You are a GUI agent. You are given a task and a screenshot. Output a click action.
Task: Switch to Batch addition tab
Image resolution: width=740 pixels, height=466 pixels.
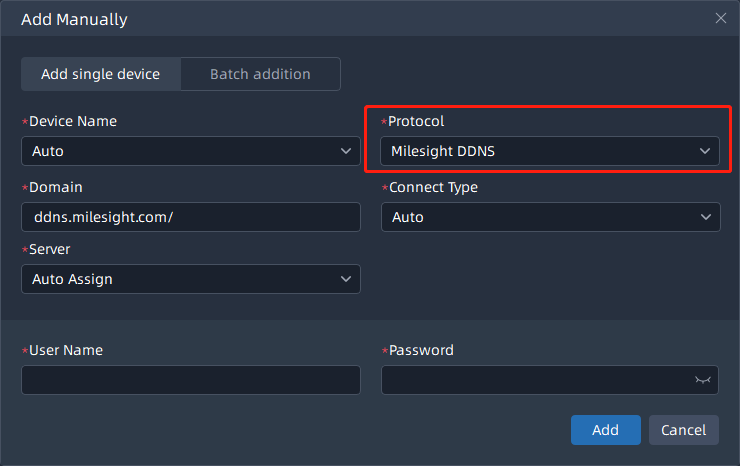[x=260, y=74]
